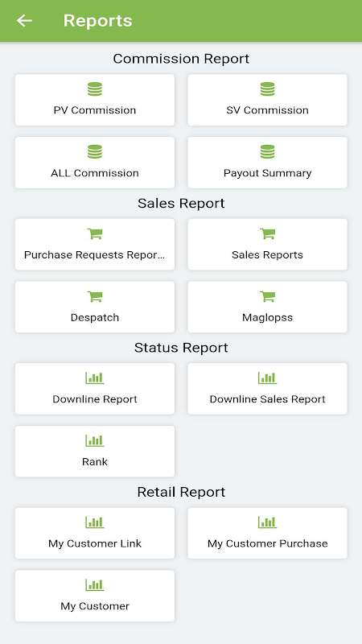
Task: Tap the Retail Report section heading
Action: point(181,492)
